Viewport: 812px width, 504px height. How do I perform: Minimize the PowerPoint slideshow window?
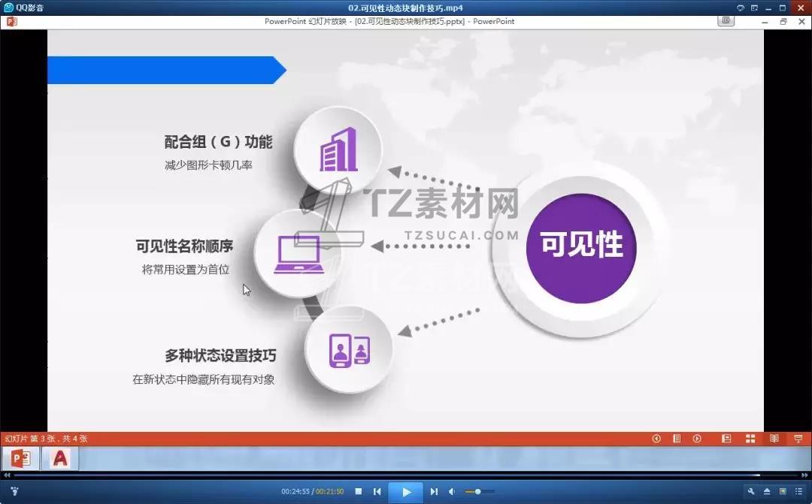tap(765, 22)
